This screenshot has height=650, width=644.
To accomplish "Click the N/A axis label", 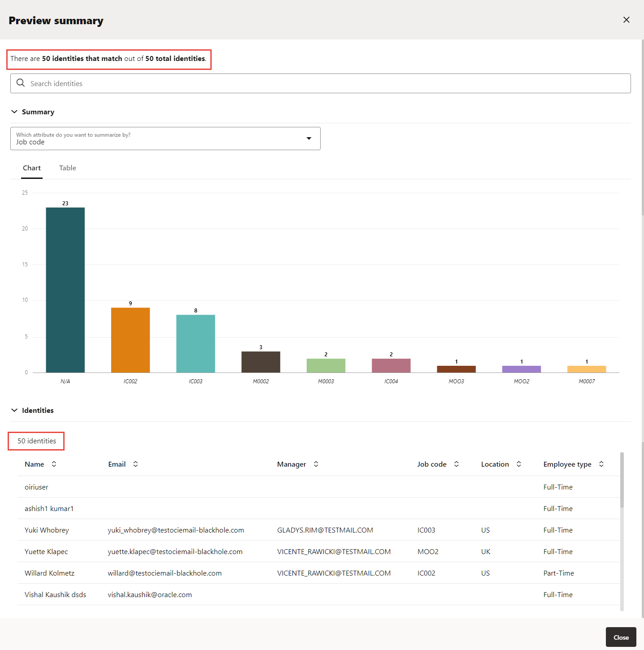I will [65, 381].
